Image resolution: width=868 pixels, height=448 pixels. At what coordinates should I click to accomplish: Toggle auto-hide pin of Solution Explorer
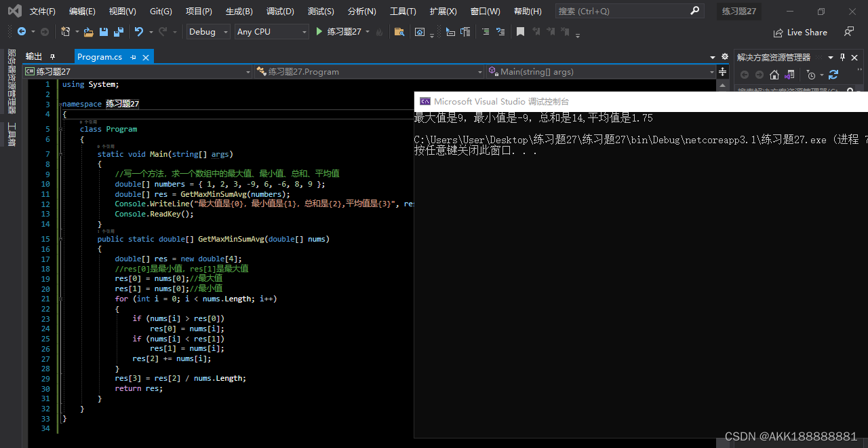[x=843, y=57]
